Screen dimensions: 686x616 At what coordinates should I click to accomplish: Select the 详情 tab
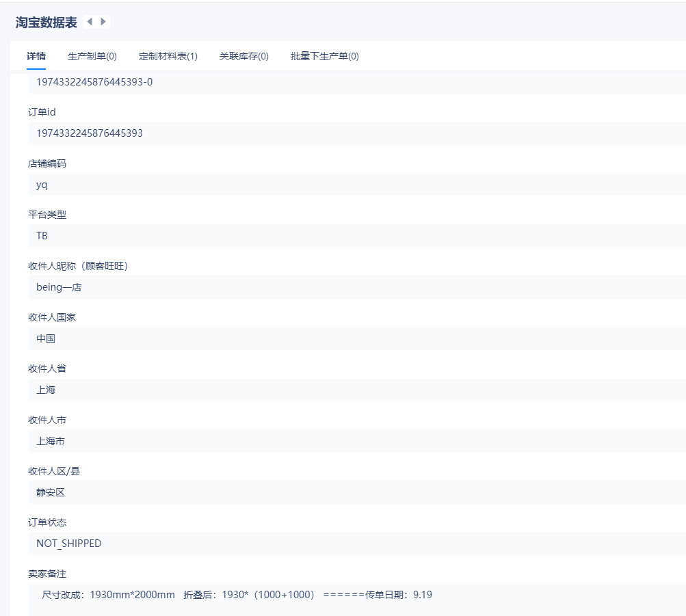coord(36,56)
